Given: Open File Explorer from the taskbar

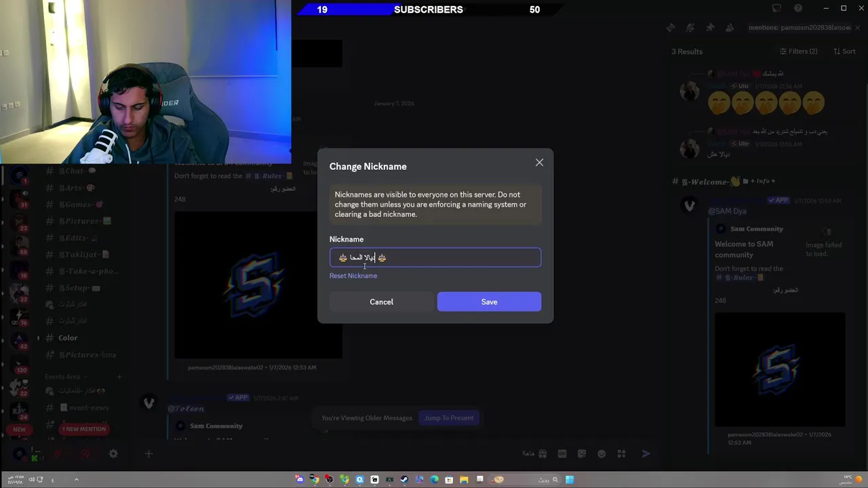Looking at the screenshot, I should coord(464,480).
